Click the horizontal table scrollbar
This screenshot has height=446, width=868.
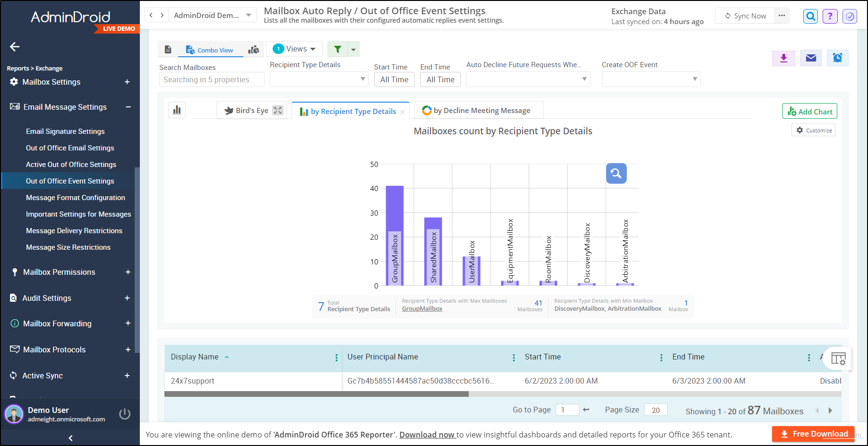(x=317, y=394)
